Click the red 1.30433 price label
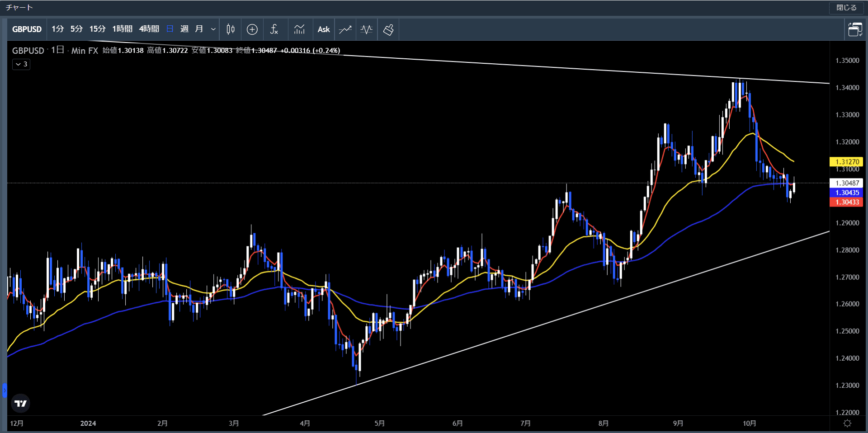Viewport: 868px width, 433px height. (846, 202)
